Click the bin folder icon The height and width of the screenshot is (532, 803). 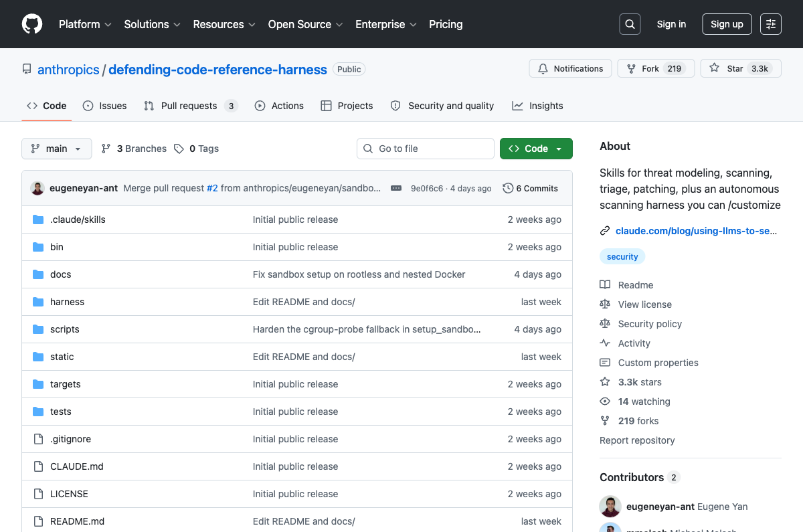click(x=38, y=247)
